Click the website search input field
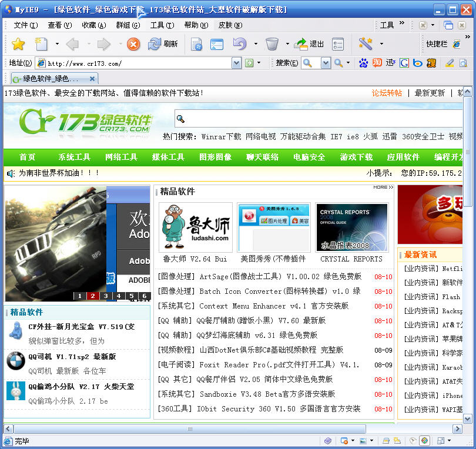The image size is (476, 449). click(x=317, y=119)
